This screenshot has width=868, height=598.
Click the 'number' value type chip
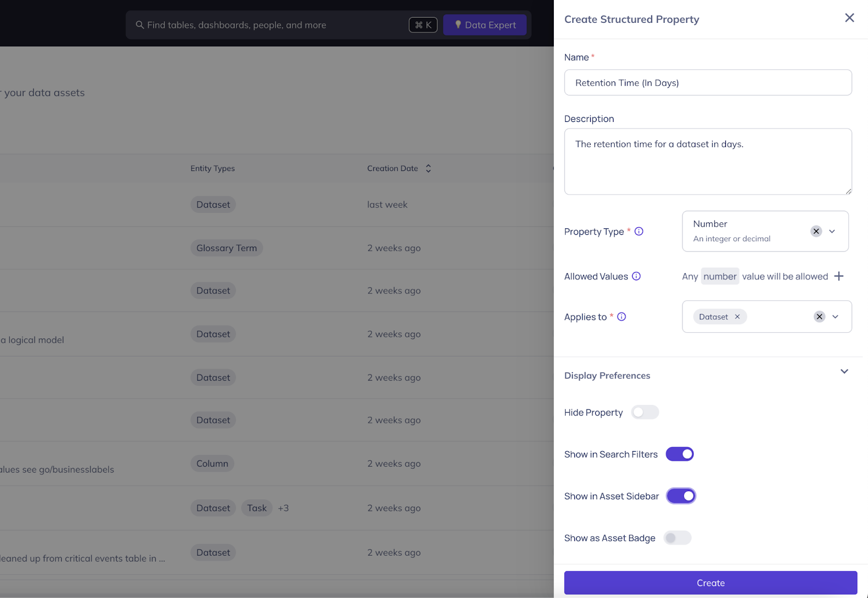[720, 276]
